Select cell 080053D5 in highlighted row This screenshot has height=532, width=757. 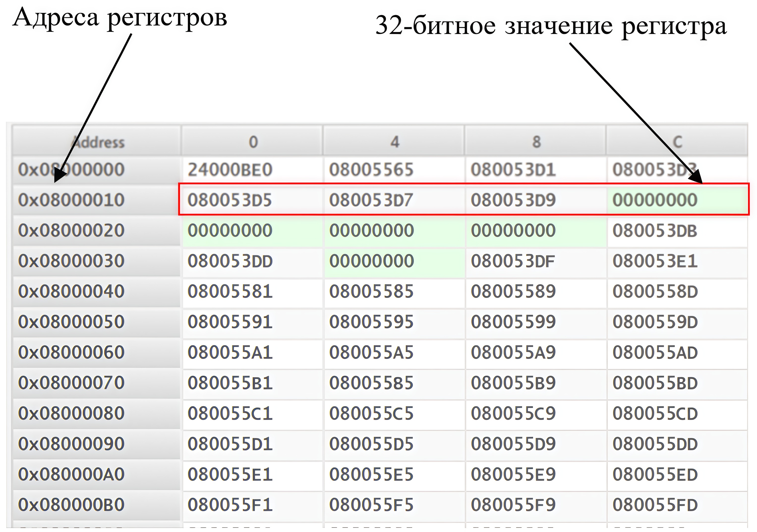(230, 200)
